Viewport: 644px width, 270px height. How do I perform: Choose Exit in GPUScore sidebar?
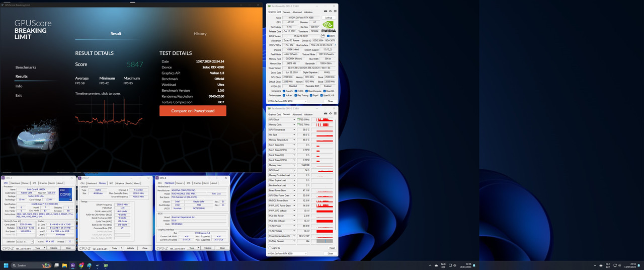[x=19, y=95]
